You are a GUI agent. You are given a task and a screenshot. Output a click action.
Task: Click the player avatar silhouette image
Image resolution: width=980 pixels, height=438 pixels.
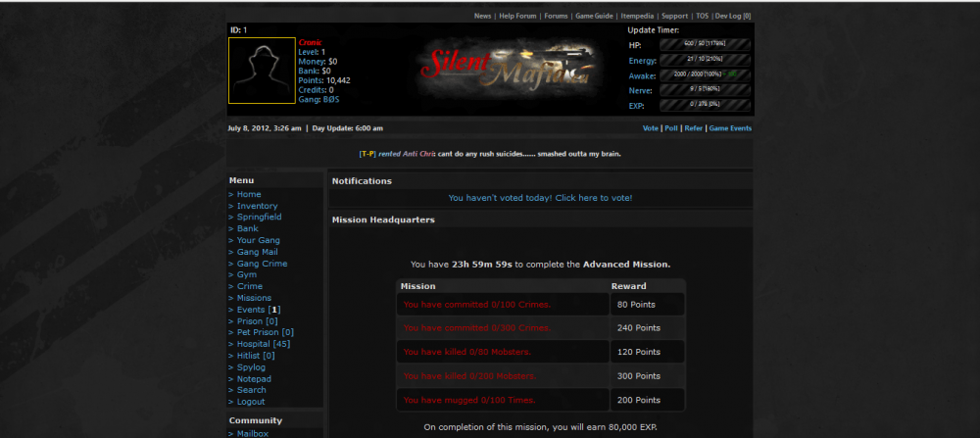tap(262, 71)
